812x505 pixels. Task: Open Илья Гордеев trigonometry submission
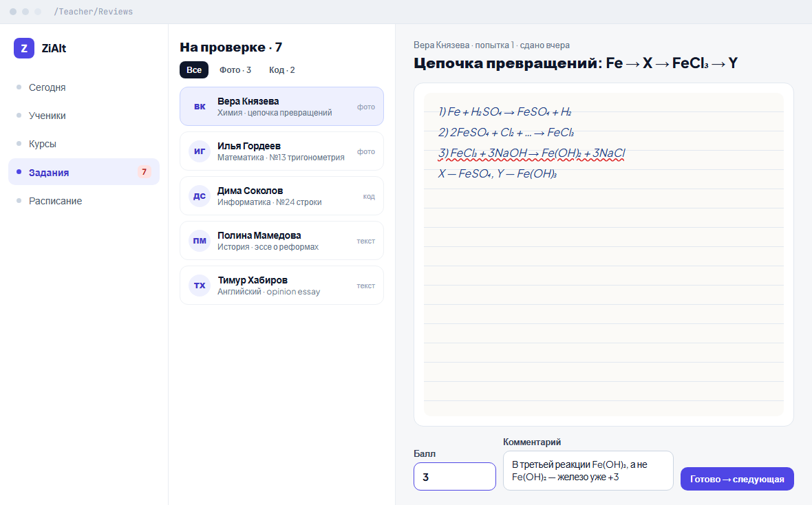(x=281, y=151)
